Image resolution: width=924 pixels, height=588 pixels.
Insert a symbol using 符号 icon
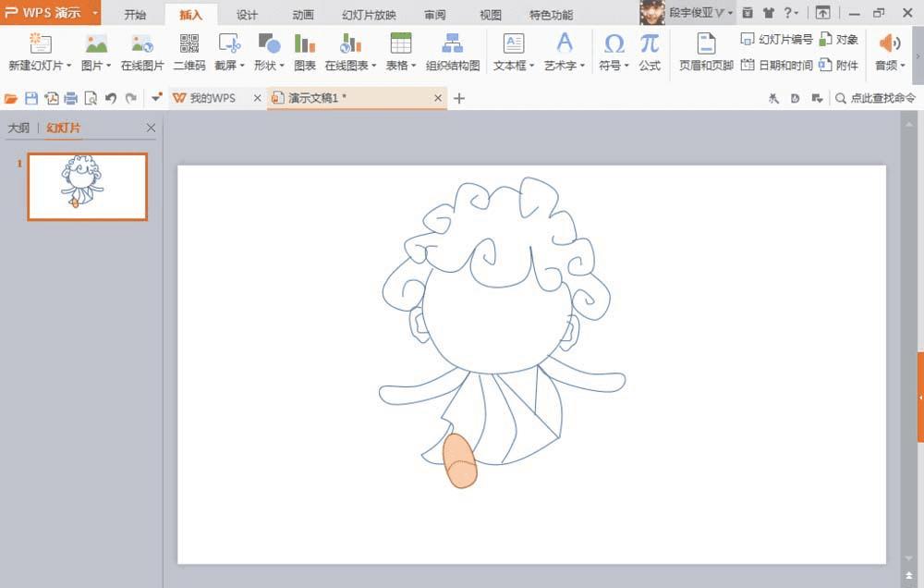click(614, 43)
